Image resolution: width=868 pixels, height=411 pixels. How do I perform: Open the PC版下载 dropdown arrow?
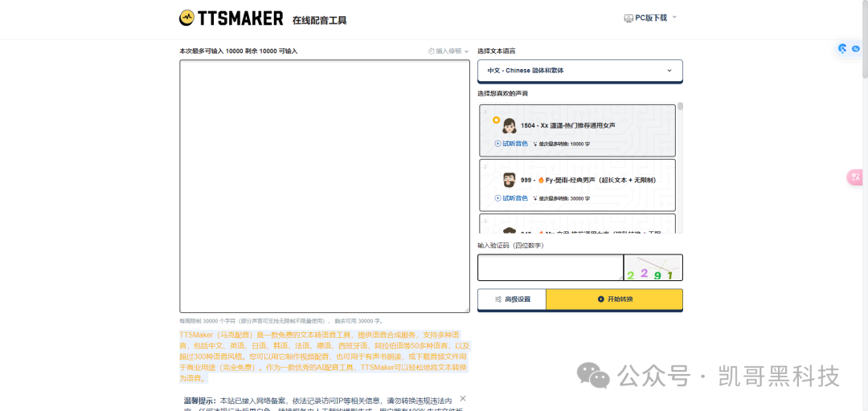[x=674, y=17]
